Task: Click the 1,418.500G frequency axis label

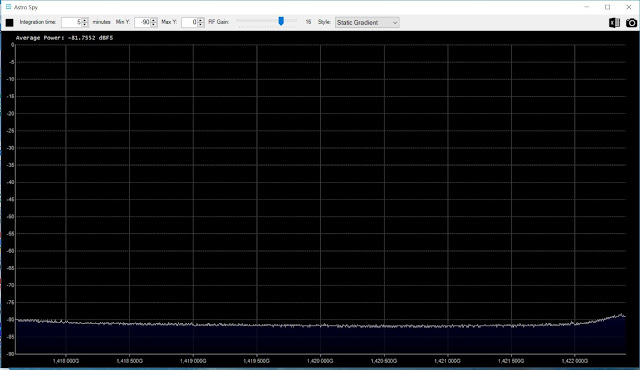Action: click(x=129, y=361)
